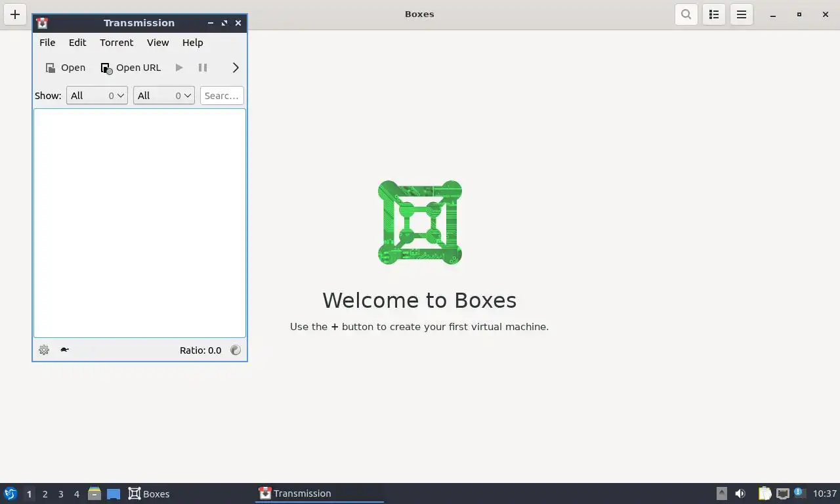Image resolution: width=840 pixels, height=504 pixels.
Task: Toggle turtle alternative speed limits
Action: tap(64, 350)
